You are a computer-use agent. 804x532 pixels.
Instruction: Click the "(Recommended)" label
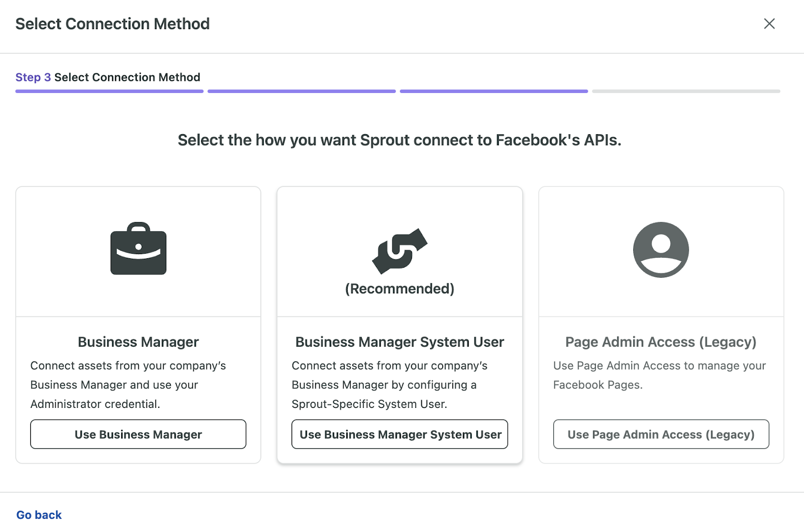coord(399,289)
